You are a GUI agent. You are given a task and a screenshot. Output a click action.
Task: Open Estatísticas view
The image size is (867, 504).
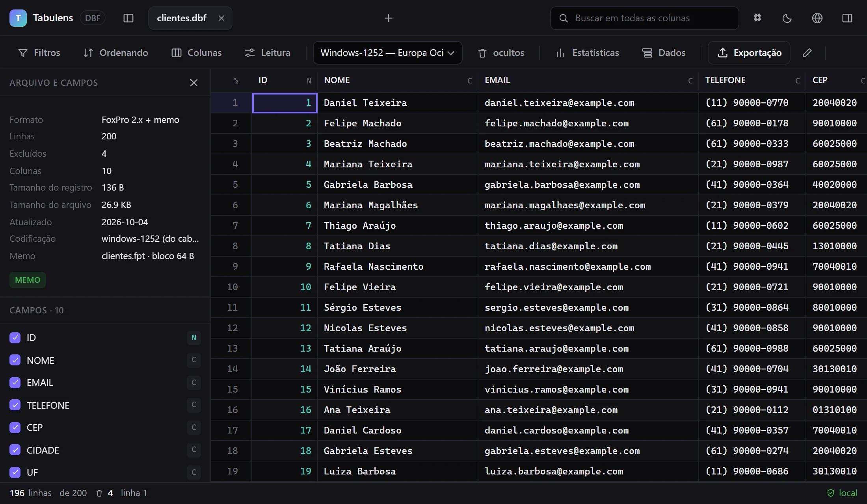pyautogui.click(x=587, y=53)
